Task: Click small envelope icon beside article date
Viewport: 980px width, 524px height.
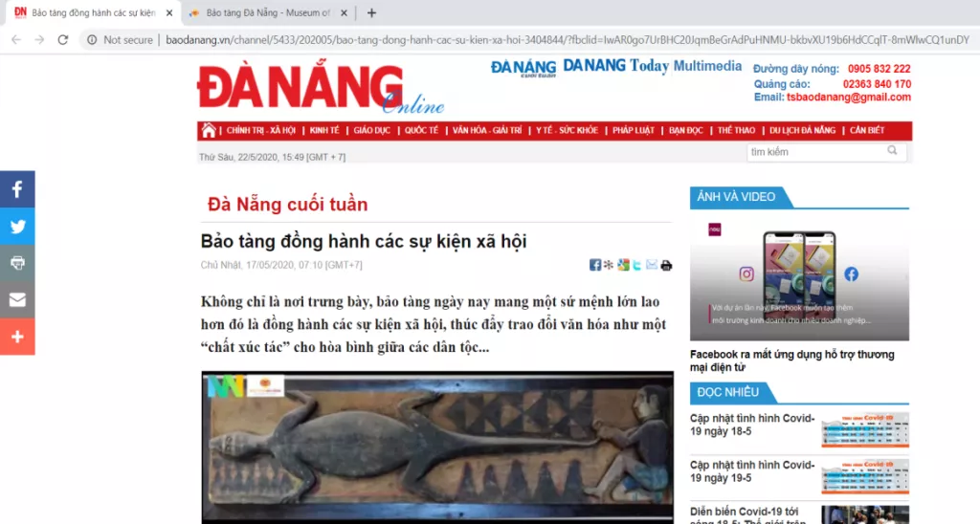Action: pos(651,265)
